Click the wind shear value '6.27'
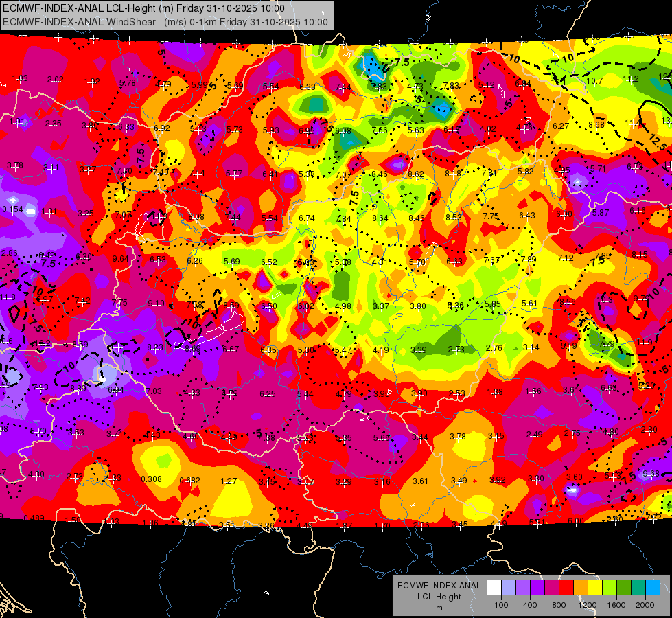Image resolution: width=672 pixels, height=618 pixels. coord(561,126)
